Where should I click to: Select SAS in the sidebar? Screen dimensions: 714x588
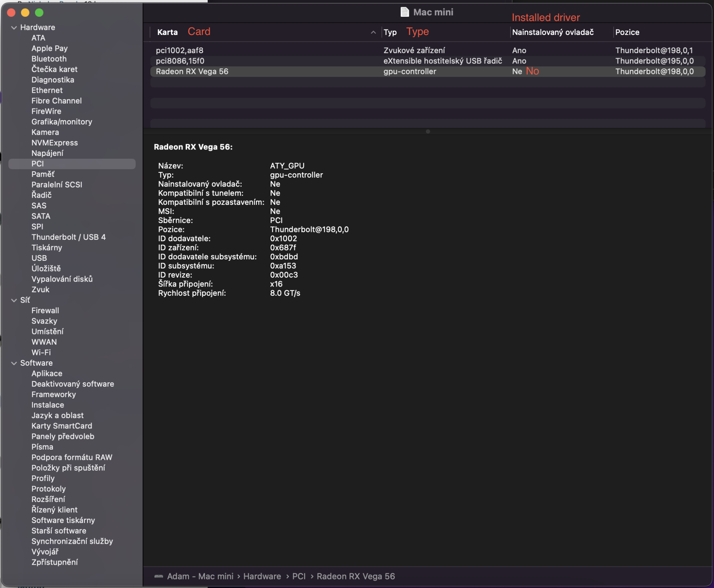39,206
